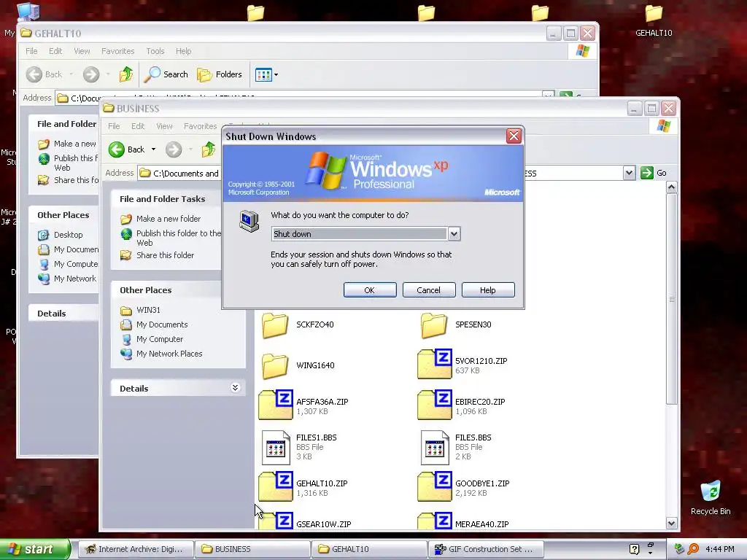747x560 pixels.
Task: Open File menu in BUSINESS window
Action: click(114, 126)
